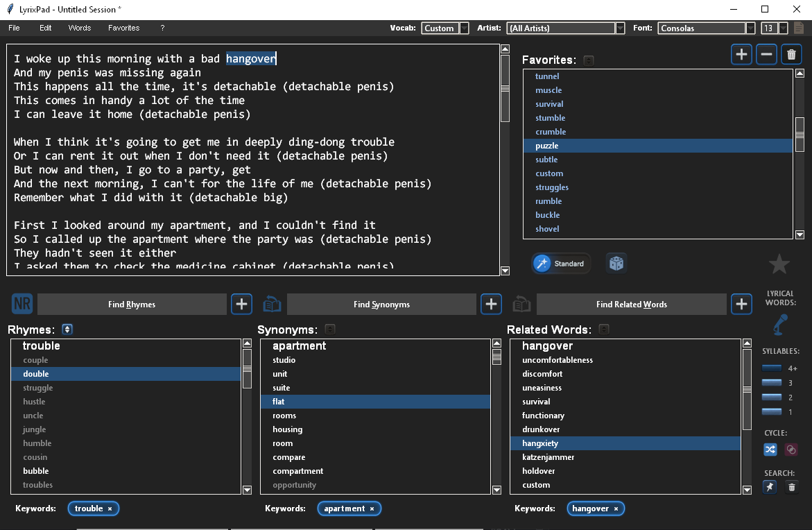This screenshot has height=530, width=812.
Task: Select 'puzzle' in the Favorites list
Action: coord(658,146)
